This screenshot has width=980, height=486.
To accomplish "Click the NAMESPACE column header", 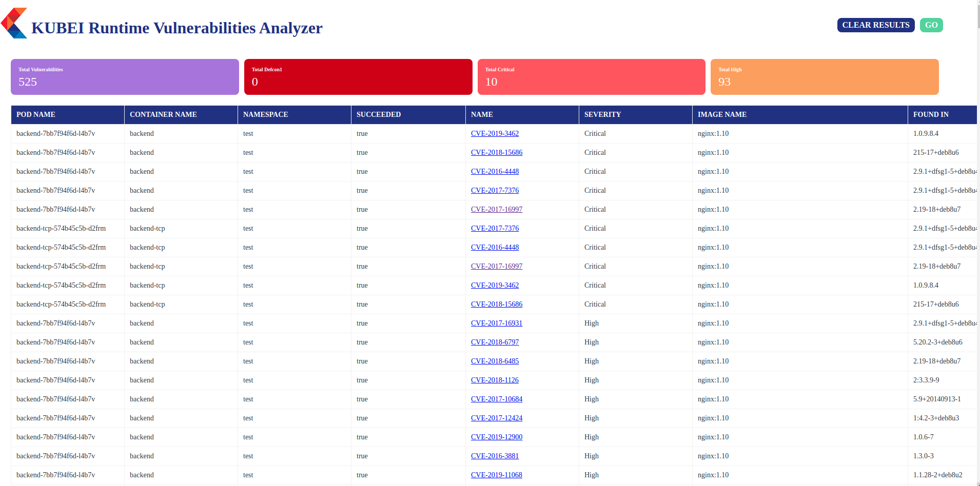I will 295,115.
